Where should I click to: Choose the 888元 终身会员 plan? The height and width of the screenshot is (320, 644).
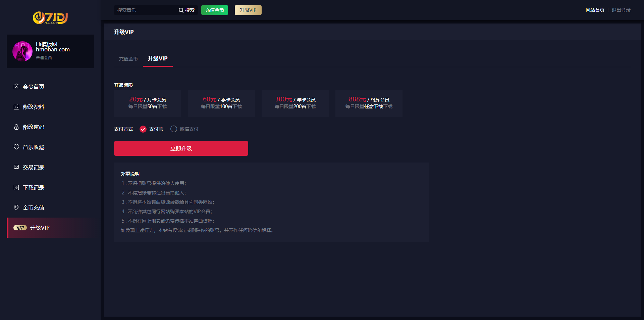[369, 103]
